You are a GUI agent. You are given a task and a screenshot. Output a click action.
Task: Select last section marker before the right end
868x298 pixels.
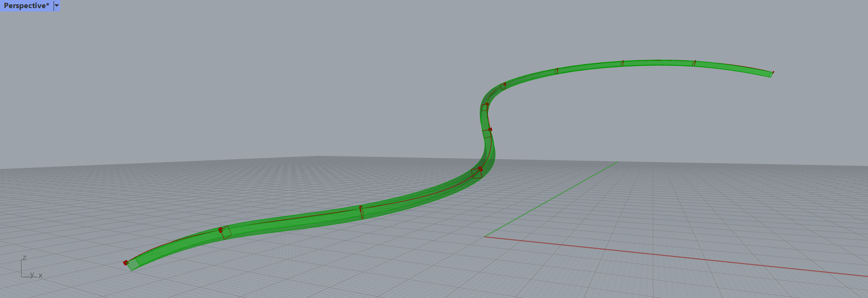click(694, 62)
